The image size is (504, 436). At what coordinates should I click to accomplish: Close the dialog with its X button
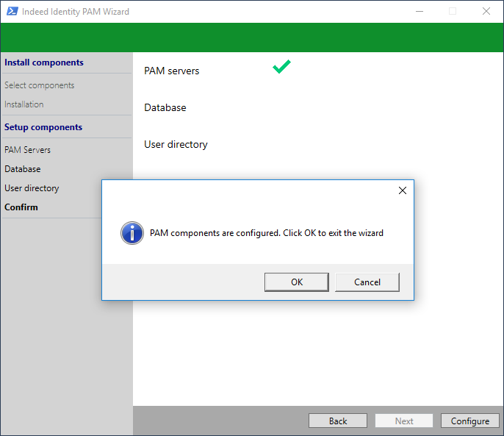[x=402, y=190]
